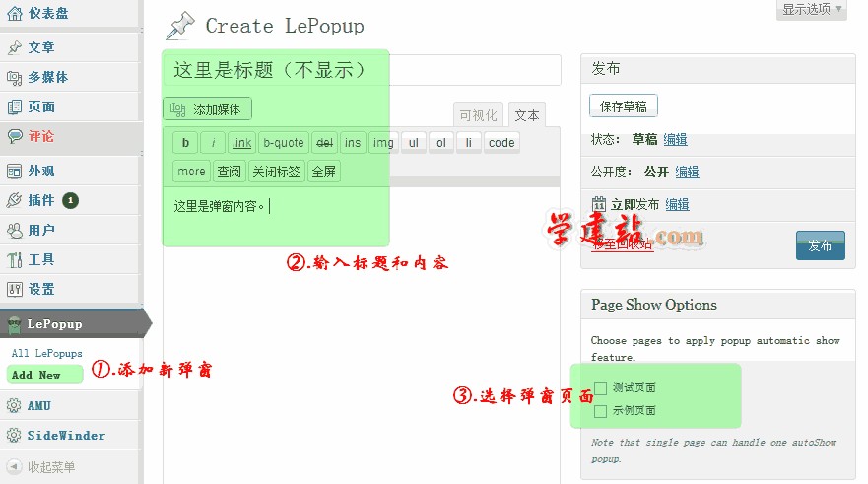Click the 保存草稿 button

coord(624,106)
